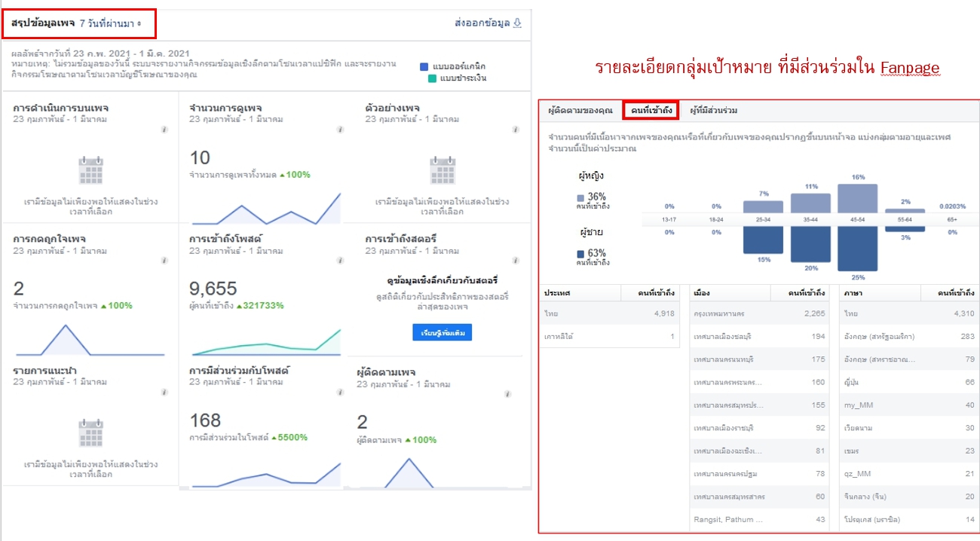Click the สรุปข้อมูลเพจ heading
This screenshot has width=980, height=541.
pyautogui.click(x=42, y=23)
